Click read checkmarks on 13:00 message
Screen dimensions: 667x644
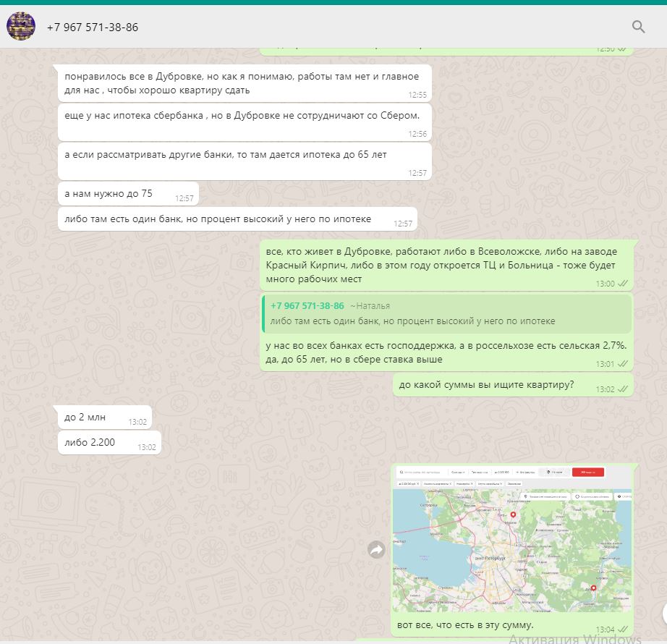[621, 284]
